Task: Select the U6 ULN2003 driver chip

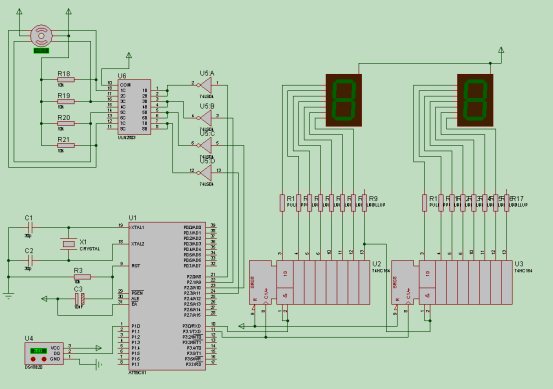Action: (x=134, y=107)
